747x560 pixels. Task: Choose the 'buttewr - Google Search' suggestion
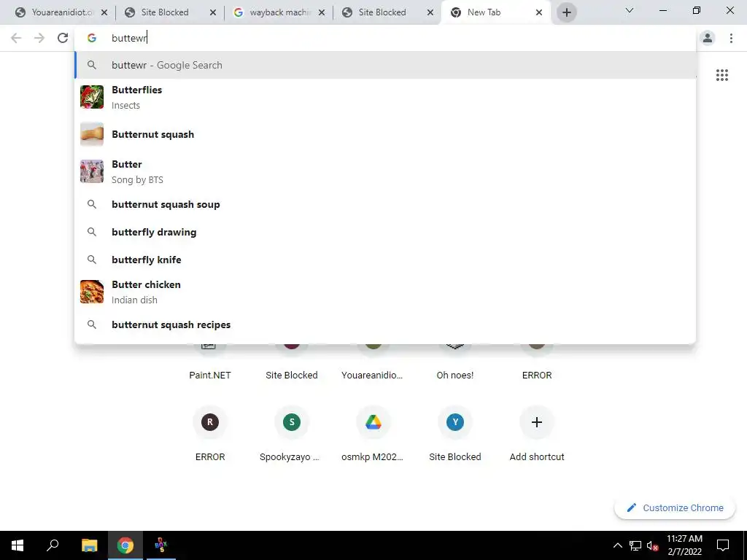coord(385,65)
